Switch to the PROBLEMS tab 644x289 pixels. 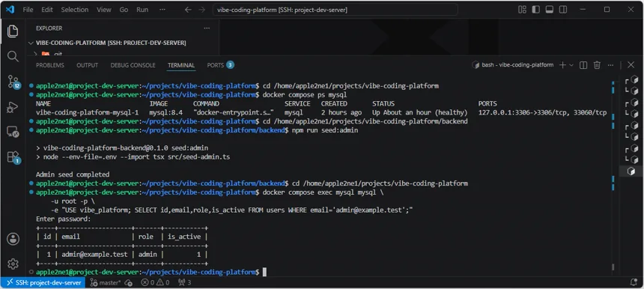click(50, 65)
